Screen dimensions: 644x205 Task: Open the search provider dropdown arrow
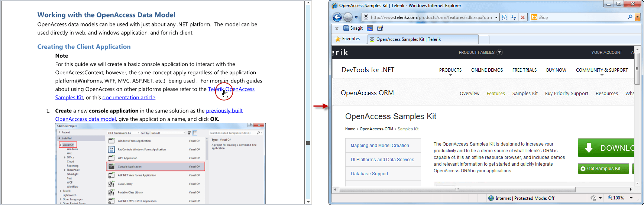(638, 17)
